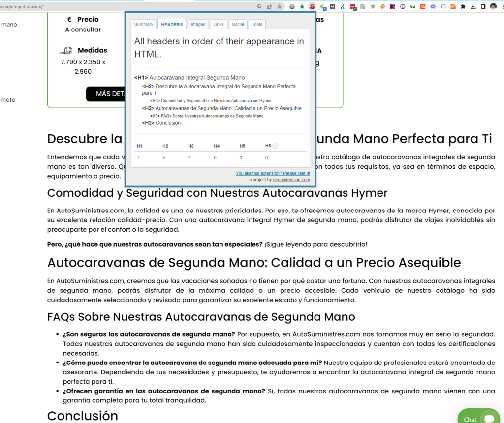Image resolution: width=504 pixels, height=423 pixels.
Task: Click the 'Please rate it' link
Action: click(x=273, y=173)
